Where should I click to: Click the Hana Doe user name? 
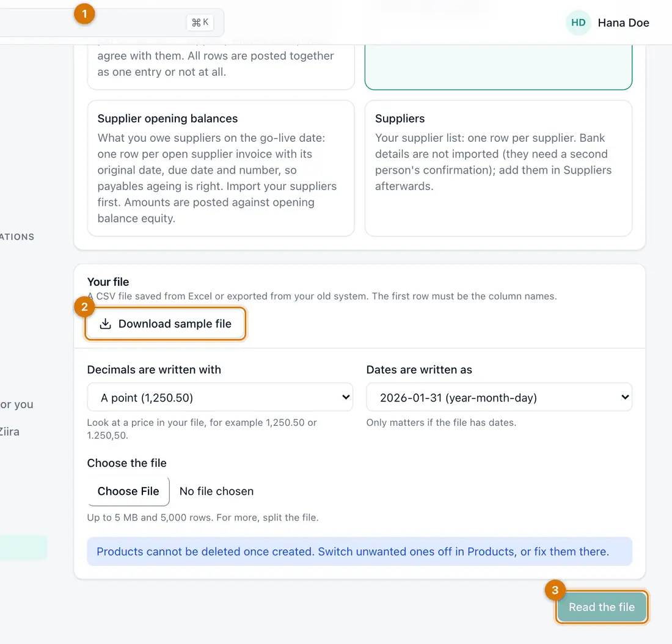point(623,23)
